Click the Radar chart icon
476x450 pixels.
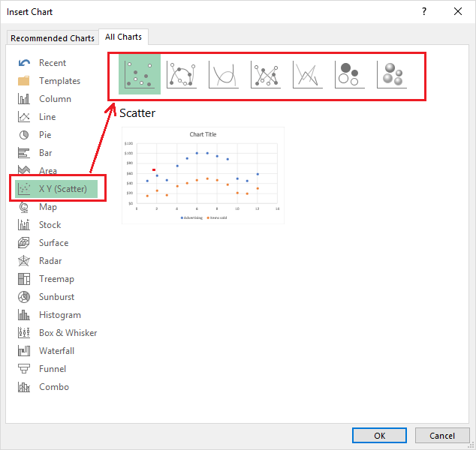[24, 261]
